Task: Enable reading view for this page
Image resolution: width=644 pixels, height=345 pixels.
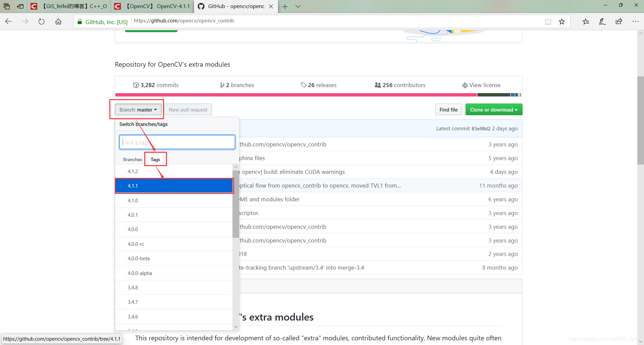Action: coord(548,21)
